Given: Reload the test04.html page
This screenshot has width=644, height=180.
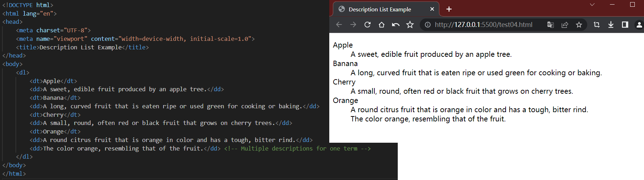Looking at the screenshot, I should 368,24.
